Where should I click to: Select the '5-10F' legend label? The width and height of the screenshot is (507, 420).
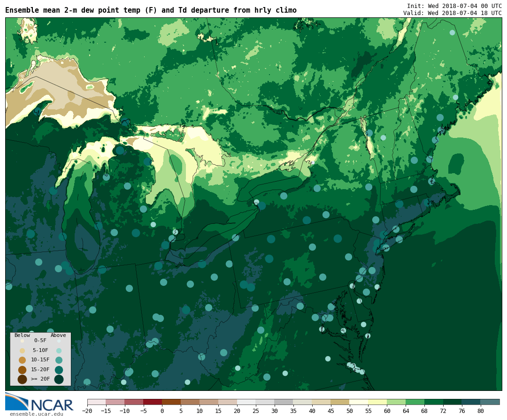[40, 350]
